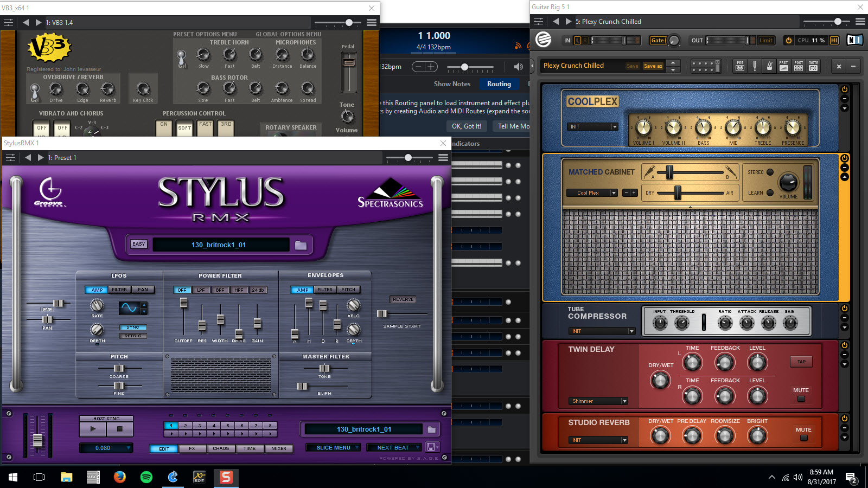Adjust the DRY/AIR slider on Matched Cabinet
The image size is (868, 488).
678,192
